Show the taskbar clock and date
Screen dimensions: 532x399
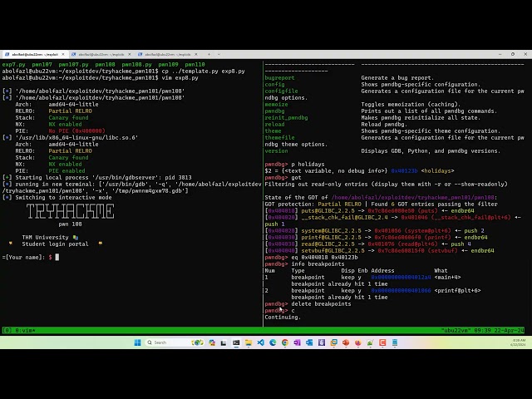pyautogui.click(x=519, y=342)
